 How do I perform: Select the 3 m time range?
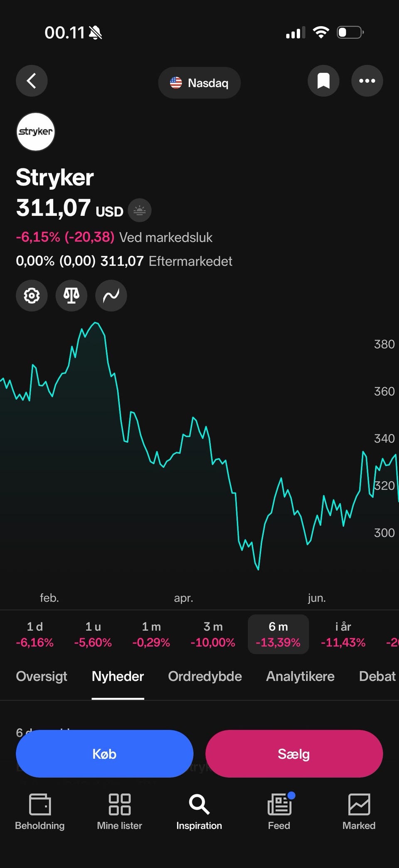click(x=213, y=634)
